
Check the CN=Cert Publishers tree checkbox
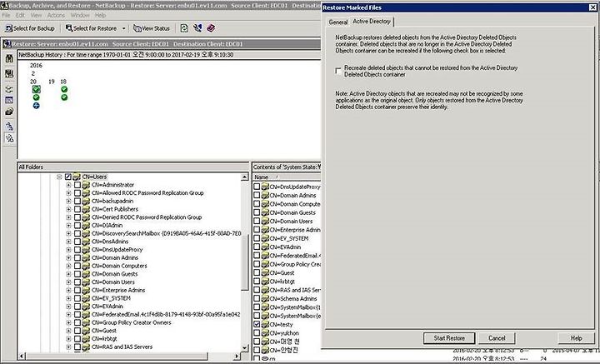pyautogui.click(x=77, y=209)
